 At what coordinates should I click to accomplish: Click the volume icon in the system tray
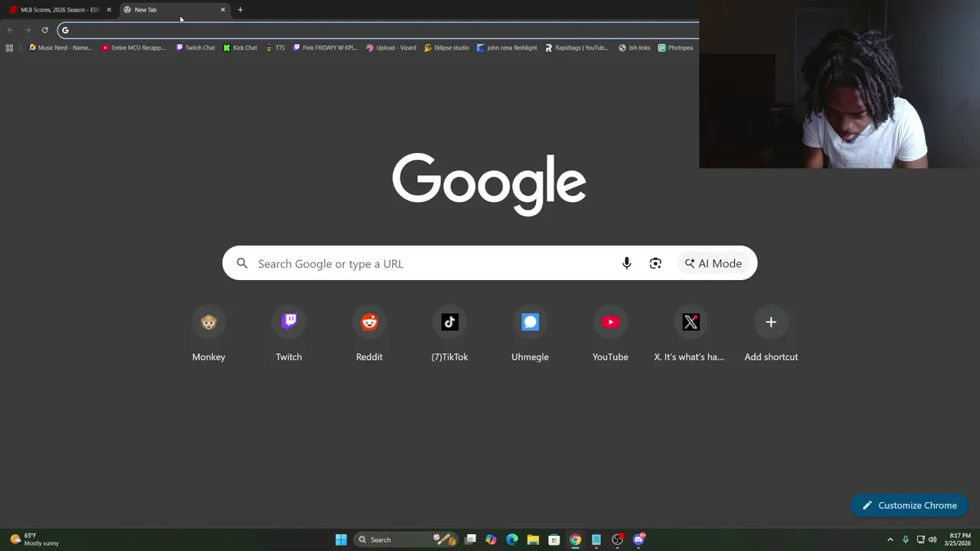click(933, 540)
